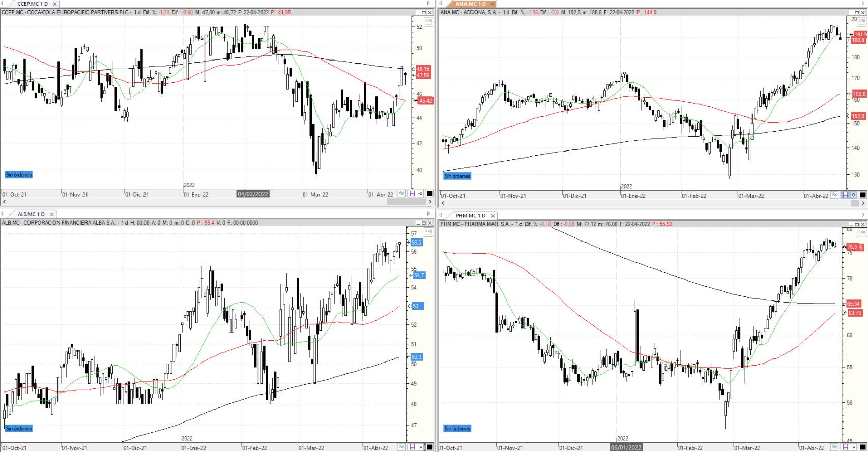Click the left tab-scroll arrow beside the ALB.MC tab
Viewport: 868px width, 452px height.
click(3, 214)
